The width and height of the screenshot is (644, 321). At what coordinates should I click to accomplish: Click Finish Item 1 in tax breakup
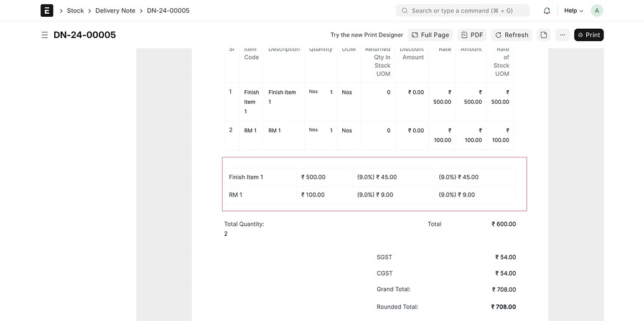pos(246,177)
